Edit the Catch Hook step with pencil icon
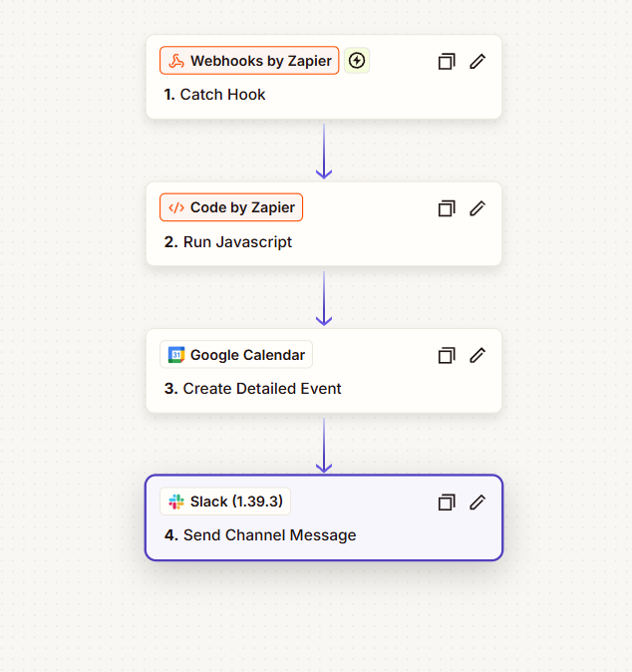Screen dimensions: 632x672 pos(477,61)
